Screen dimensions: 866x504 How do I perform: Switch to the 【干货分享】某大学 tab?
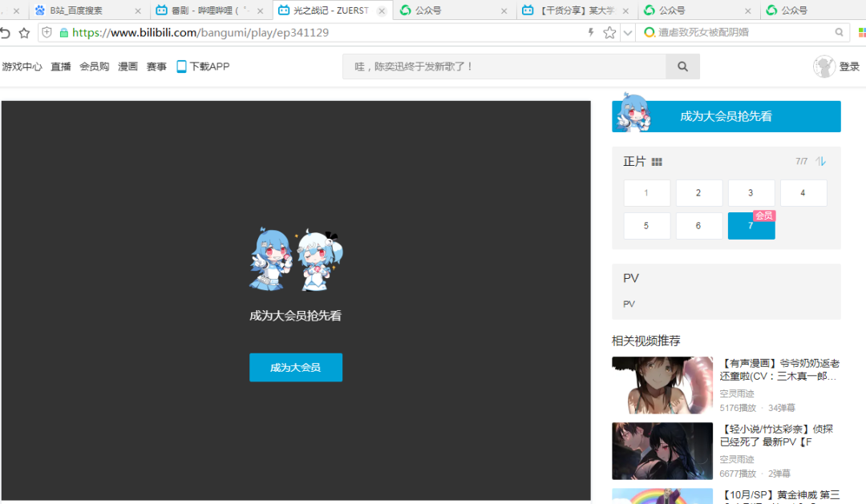click(577, 10)
